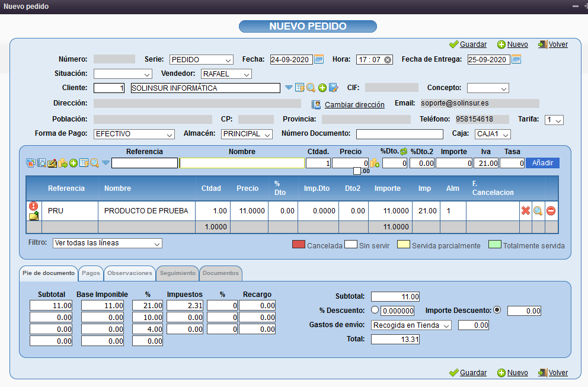This screenshot has height=387, width=588.
Task: Open the Situación dropdown
Action: coord(123,74)
